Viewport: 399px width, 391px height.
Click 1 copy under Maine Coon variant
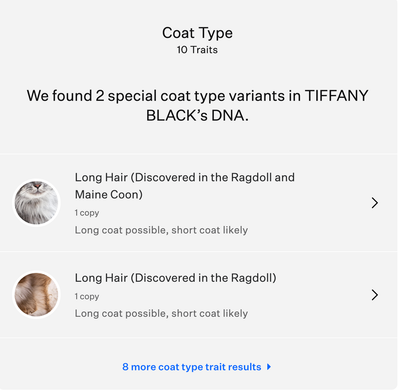click(87, 213)
